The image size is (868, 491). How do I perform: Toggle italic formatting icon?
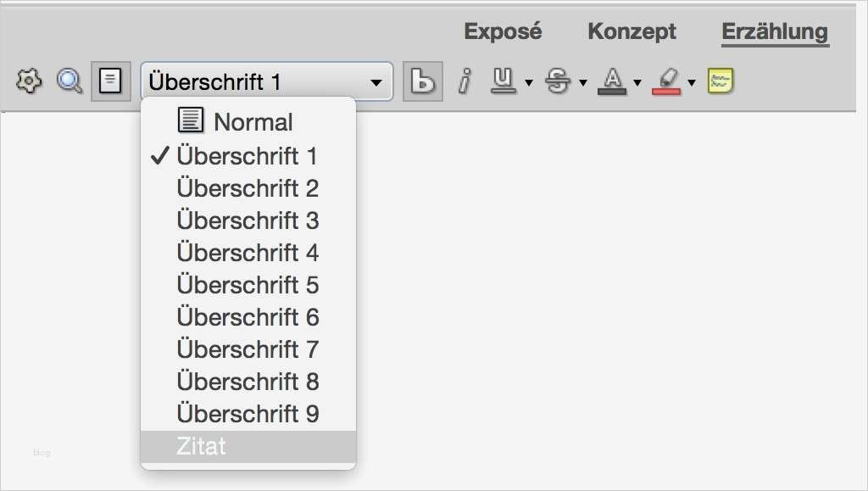point(464,81)
